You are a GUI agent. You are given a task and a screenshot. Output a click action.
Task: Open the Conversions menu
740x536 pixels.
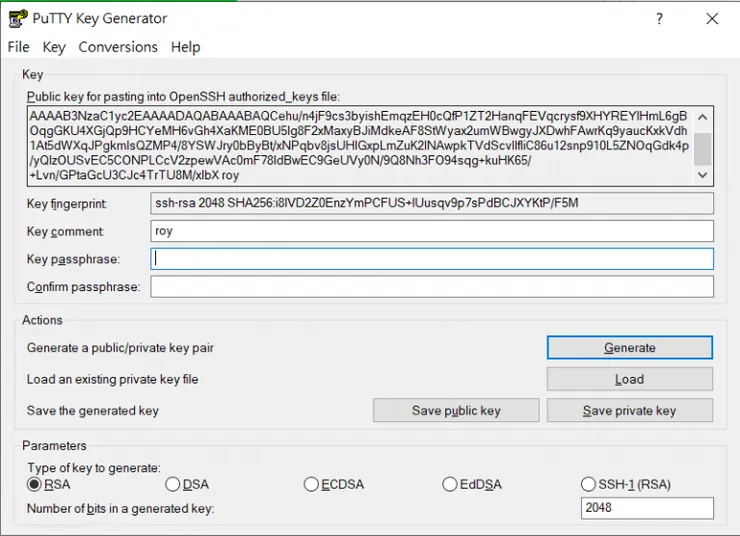(118, 47)
